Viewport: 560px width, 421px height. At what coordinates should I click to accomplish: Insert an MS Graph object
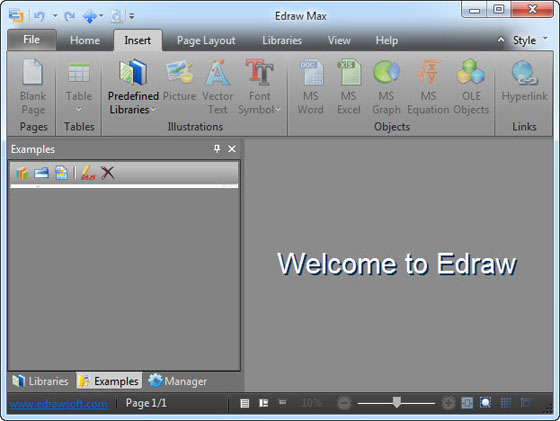[x=386, y=87]
